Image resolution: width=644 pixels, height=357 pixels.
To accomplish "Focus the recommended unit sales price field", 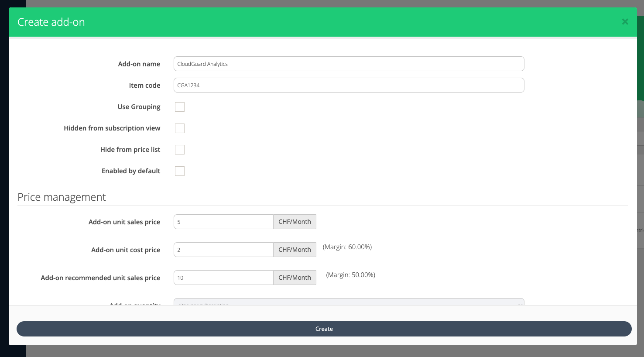I will tap(223, 278).
